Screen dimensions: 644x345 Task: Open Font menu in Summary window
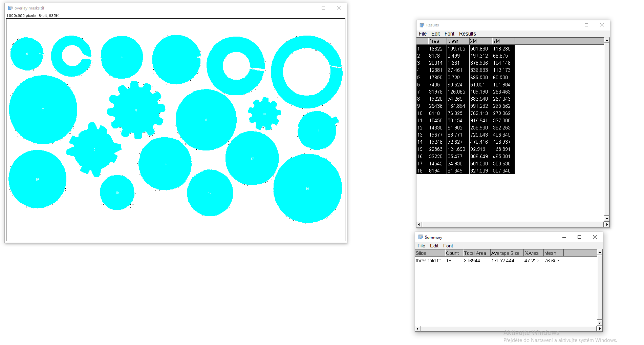(x=448, y=246)
